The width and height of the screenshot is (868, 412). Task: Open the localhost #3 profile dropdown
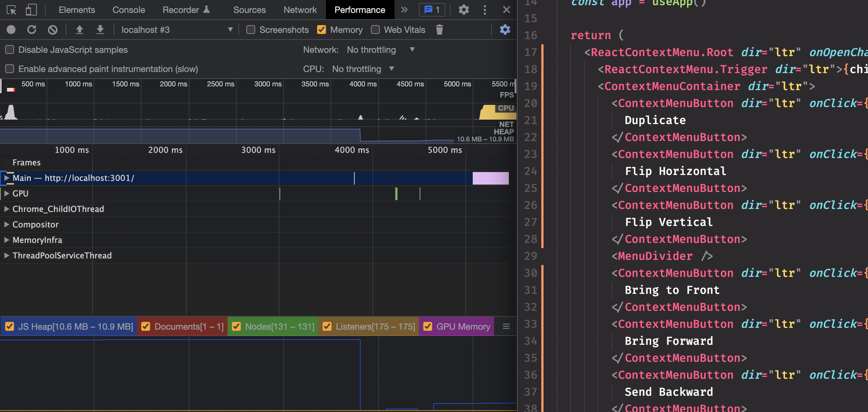coord(230,30)
